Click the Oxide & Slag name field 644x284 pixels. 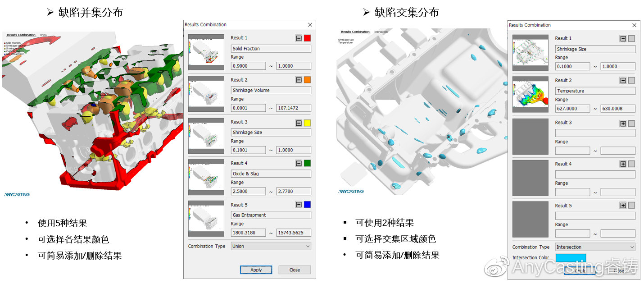[271, 174]
